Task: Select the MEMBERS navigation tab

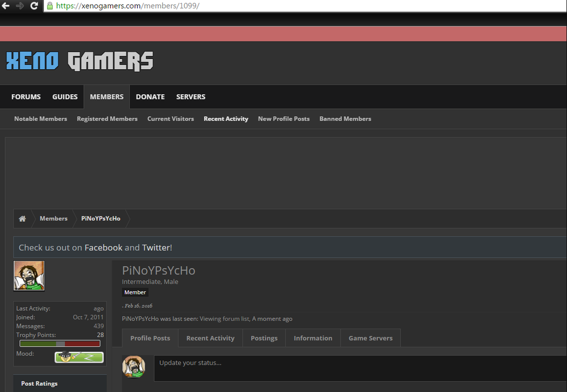Action: (x=107, y=97)
